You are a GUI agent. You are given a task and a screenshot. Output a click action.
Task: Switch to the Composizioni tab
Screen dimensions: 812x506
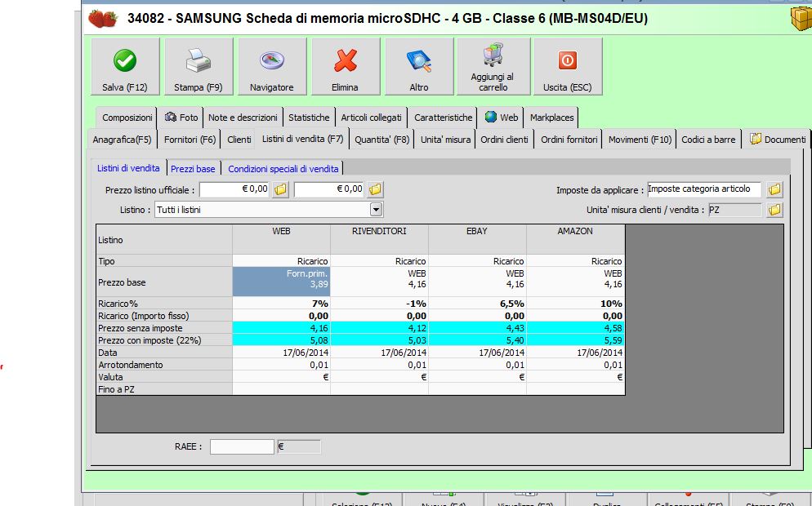(x=127, y=118)
